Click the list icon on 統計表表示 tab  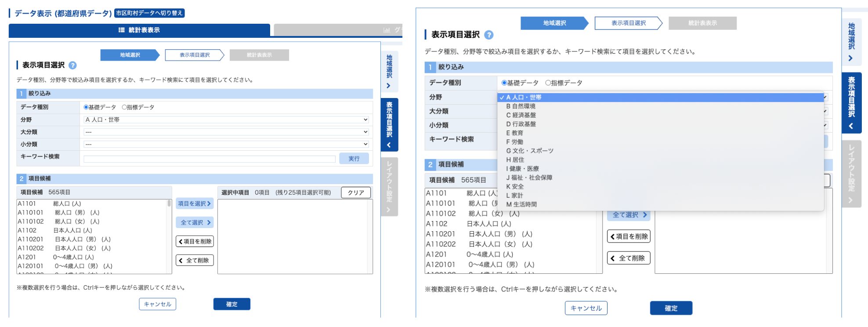(x=122, y=30)
